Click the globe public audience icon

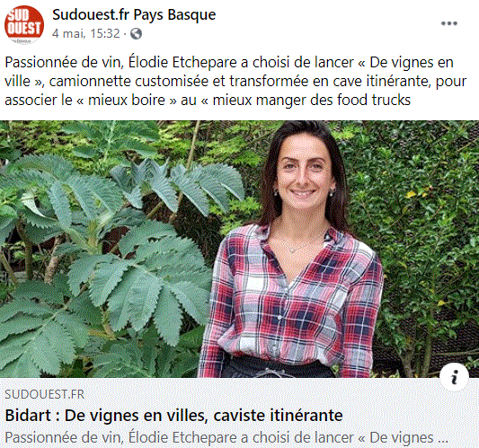(136, 33)
